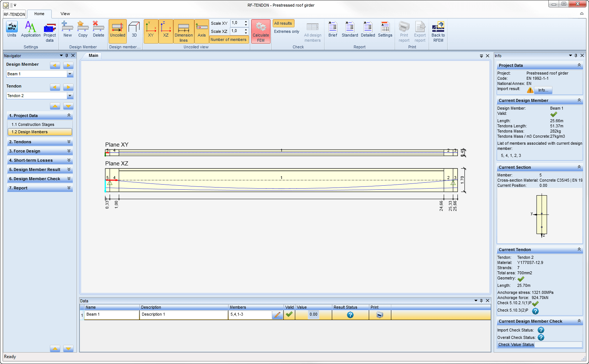Edit members of Beam 1 row
Image resolution: width=589 pixels, height=364 pixels.
278,315
